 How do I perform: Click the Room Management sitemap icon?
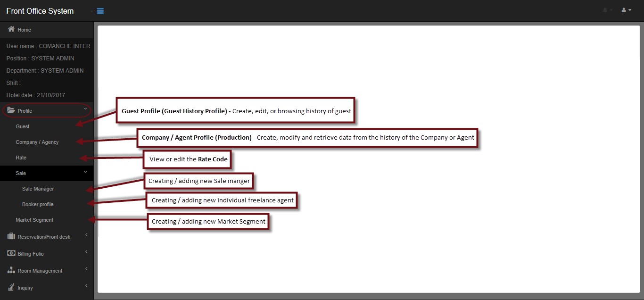(x=11, y=270)
